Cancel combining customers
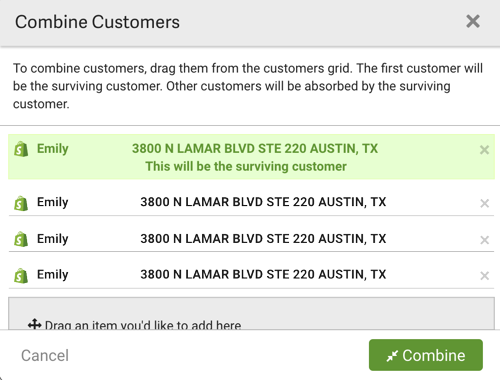The image size is (500, 380). coord(45,355)
